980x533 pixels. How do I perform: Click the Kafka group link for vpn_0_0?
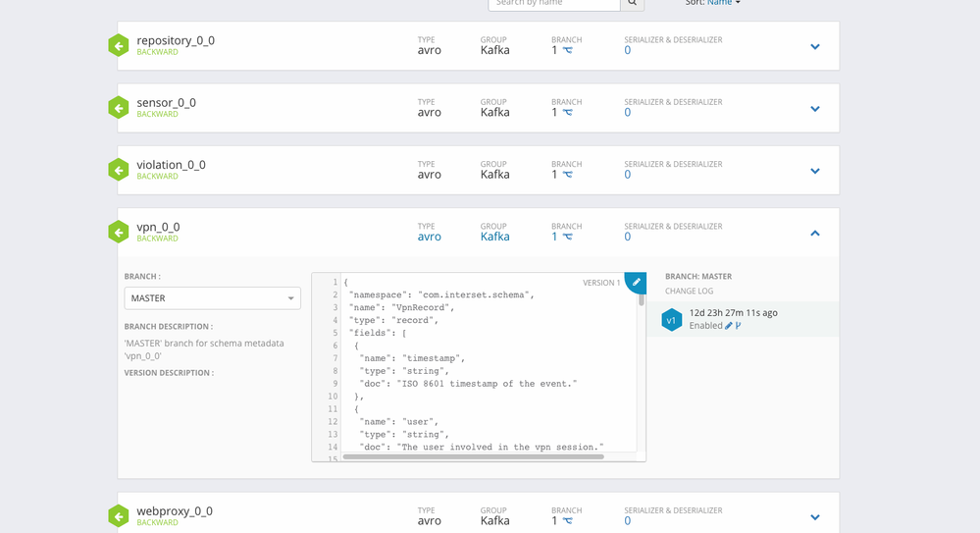pyautogui.click(x=494, y=237)
